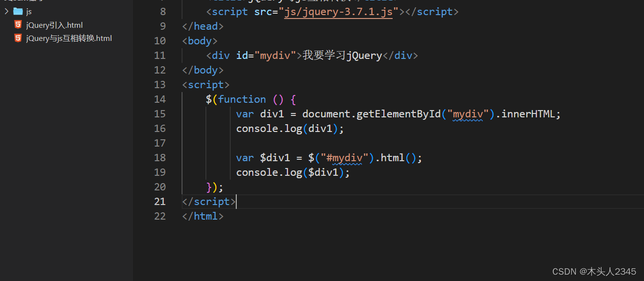Place cursor after the closing script tag
The image size is (644, 281).
pos(236,201)
